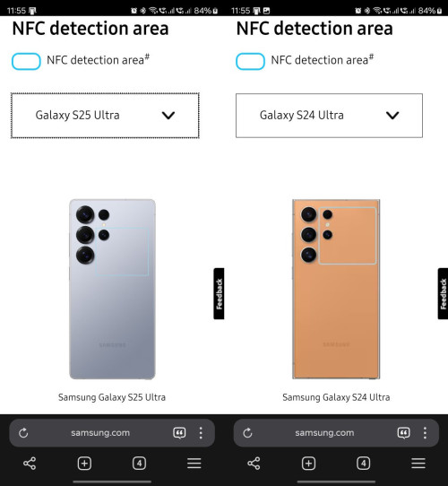Click the chevron beside Galaxy S24 Ultra
This screenshot has width=448, height=486.
click(x=392, y=116)
